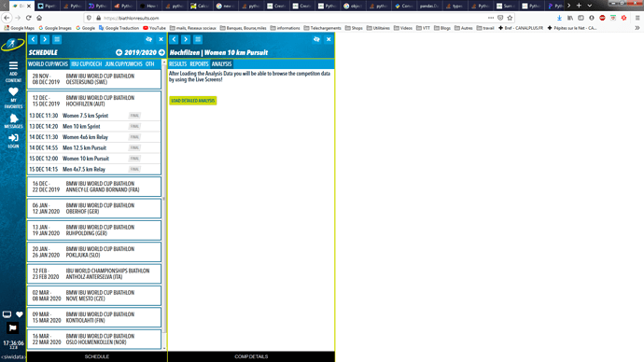The image size is (644, 362).
Task: Toggle visibility of the Schedule panel
Action: click(149, 39)
